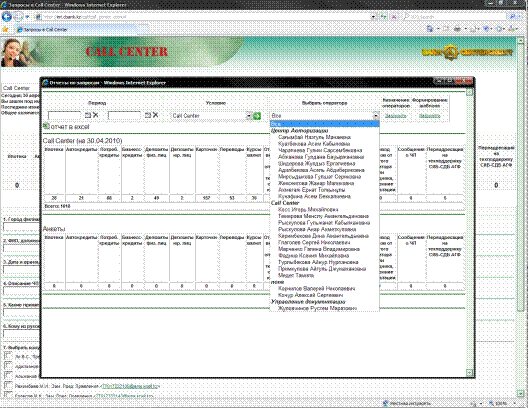
Task: Click the first period date field
Action: click(x=64, y=116)
